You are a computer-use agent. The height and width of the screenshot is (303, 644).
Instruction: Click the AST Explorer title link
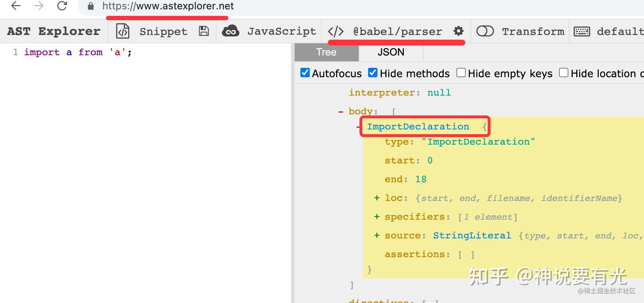54,31
